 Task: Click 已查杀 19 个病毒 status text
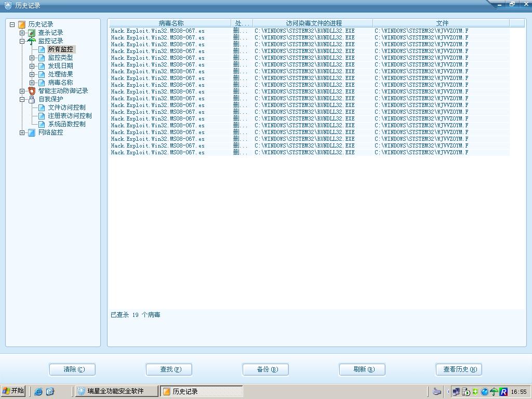point(136,315)
